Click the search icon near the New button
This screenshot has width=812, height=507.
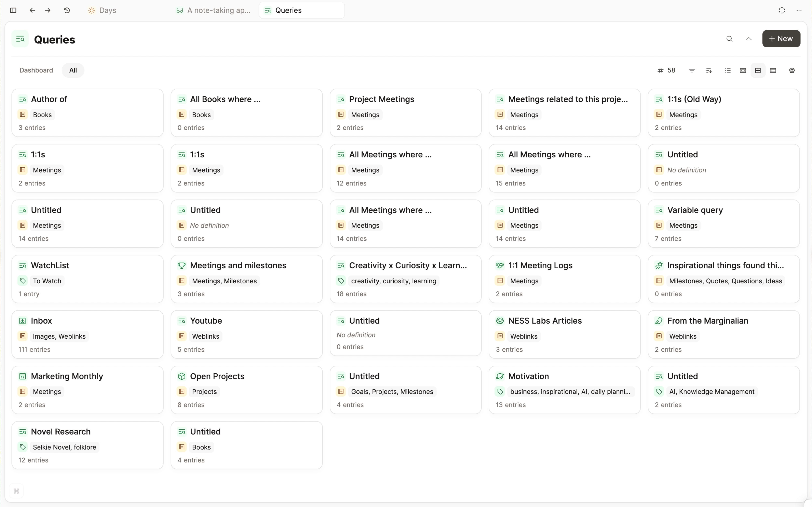(729, 39)
